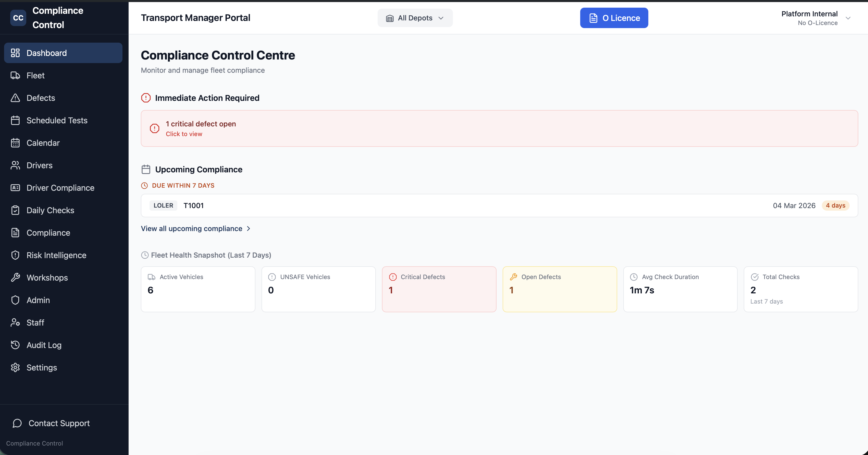Click the Workshops wrench icon

tap(15, 278)
